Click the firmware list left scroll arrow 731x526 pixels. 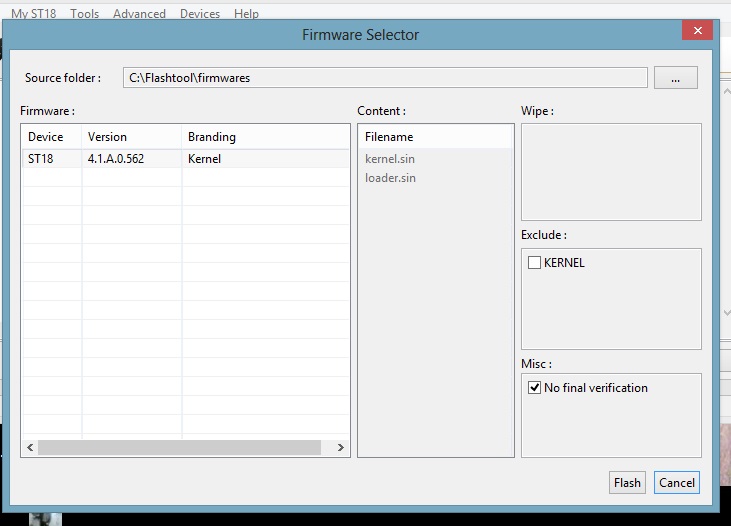click(30, 448)
